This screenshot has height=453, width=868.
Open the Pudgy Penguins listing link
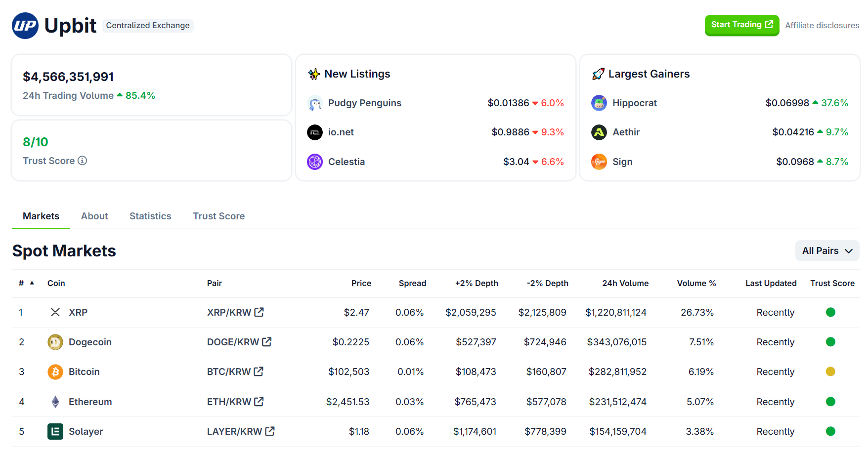point(365,103)
